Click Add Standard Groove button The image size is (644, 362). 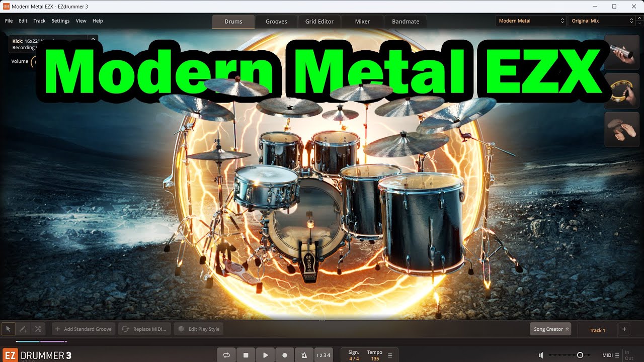[x=84, y=329]
